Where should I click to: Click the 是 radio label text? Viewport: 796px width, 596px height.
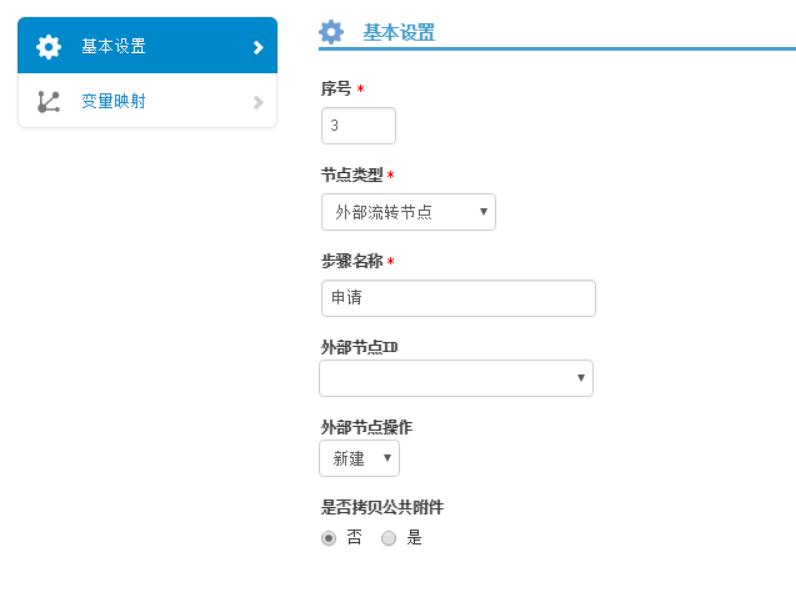(414, 538)
